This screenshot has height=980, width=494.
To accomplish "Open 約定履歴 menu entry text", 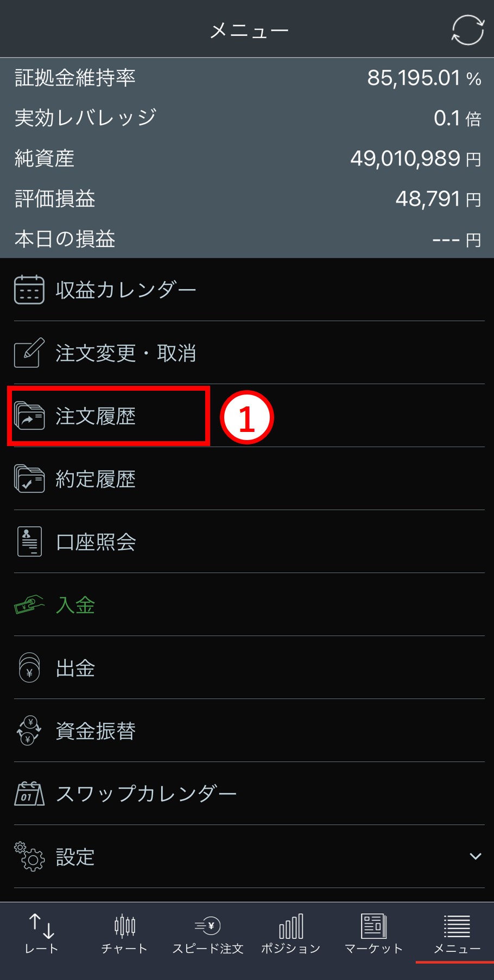I will pos(96,479).
